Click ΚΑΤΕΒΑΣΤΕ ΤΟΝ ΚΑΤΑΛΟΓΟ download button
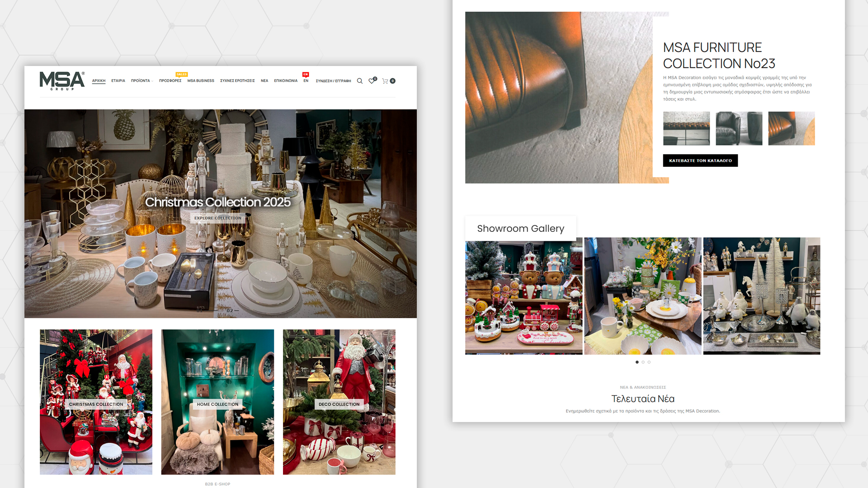The image size is (868, 488). [x=700, y=160]
